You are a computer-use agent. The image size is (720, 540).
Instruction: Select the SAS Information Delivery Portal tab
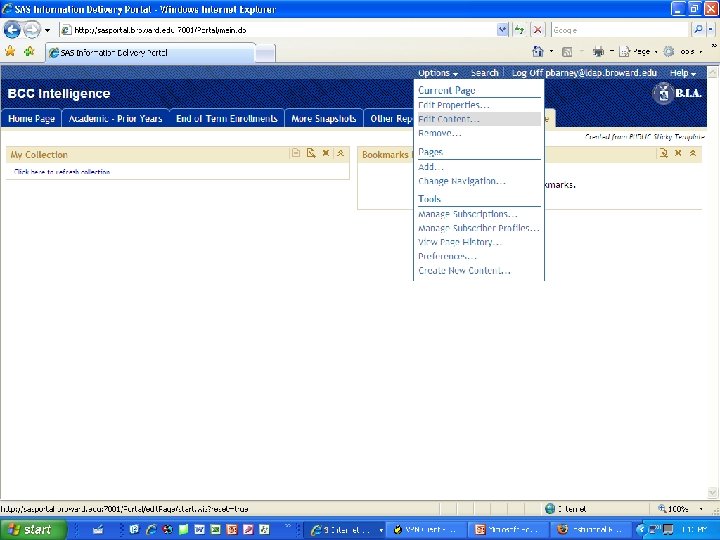pyautogui.click(x=150, y=53)
